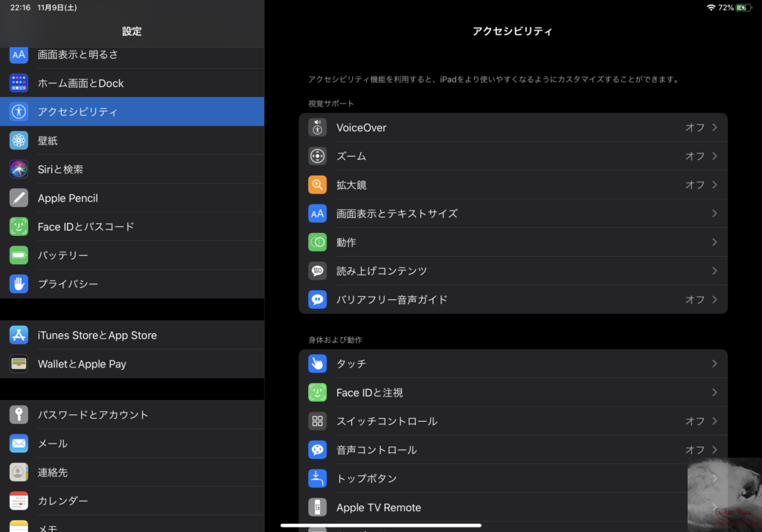The width and height of the screenshot is (762, 532).
Task: Tap VoiceOver オフ status text
Action: click(x=695, y=127)
